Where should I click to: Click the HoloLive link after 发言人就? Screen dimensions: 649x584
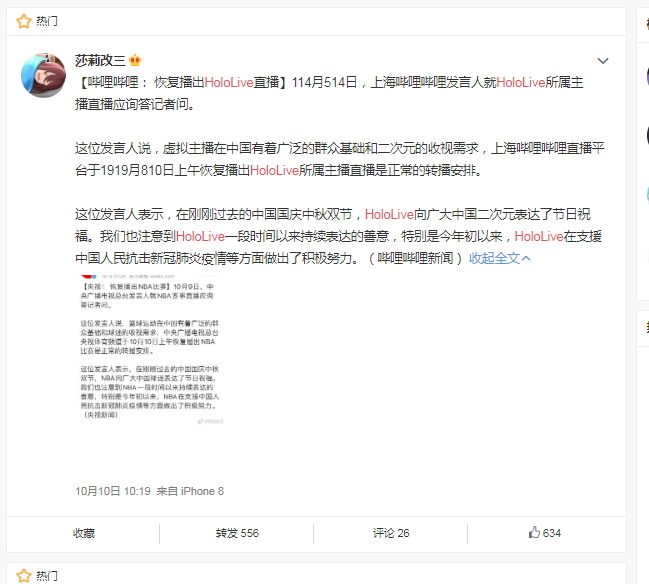521,82
